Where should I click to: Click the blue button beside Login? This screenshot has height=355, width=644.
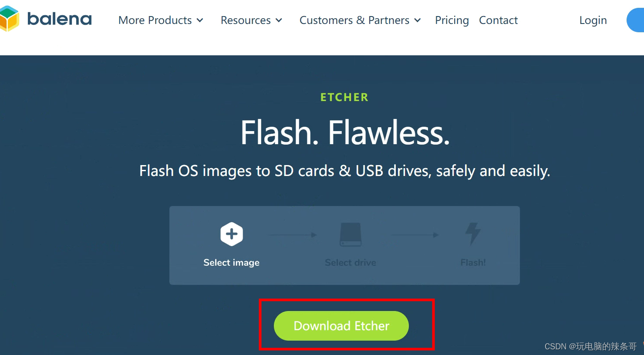pos(635,20)
